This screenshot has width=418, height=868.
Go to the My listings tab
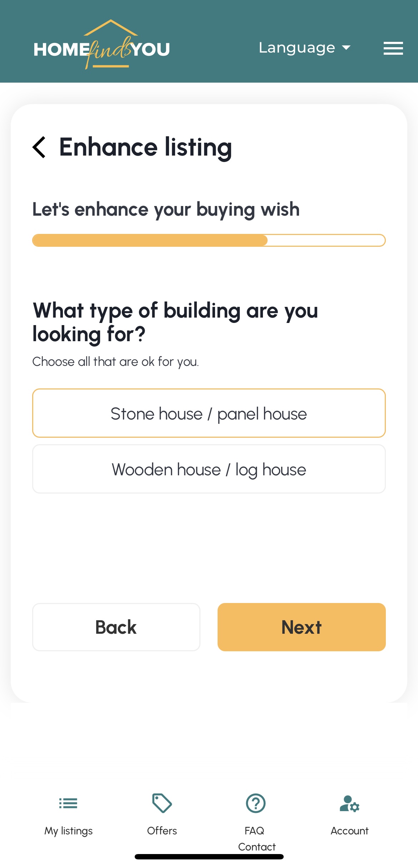click(x=68, y=830)
